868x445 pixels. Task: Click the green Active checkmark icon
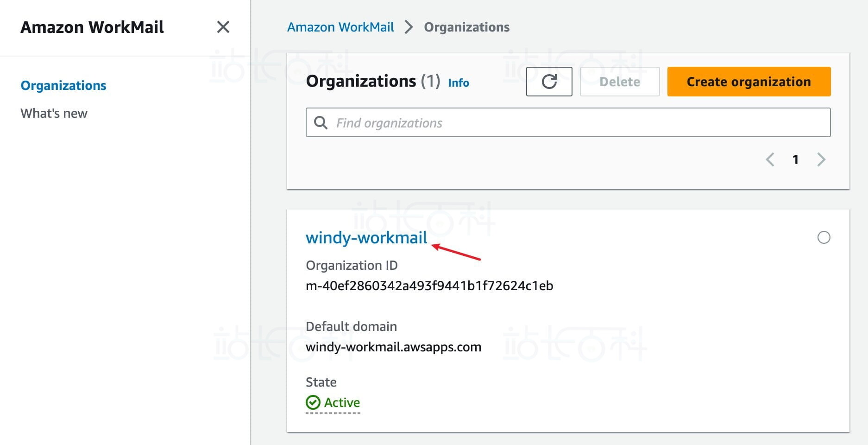[x=313, y=402]
